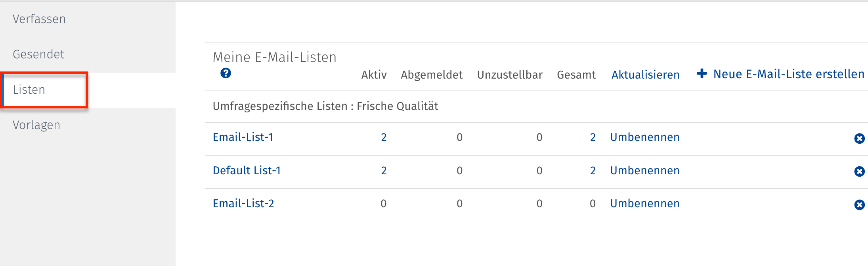Refresh lists with Aktualisieren
868x266 pixels.
click(x=645, y=75)
